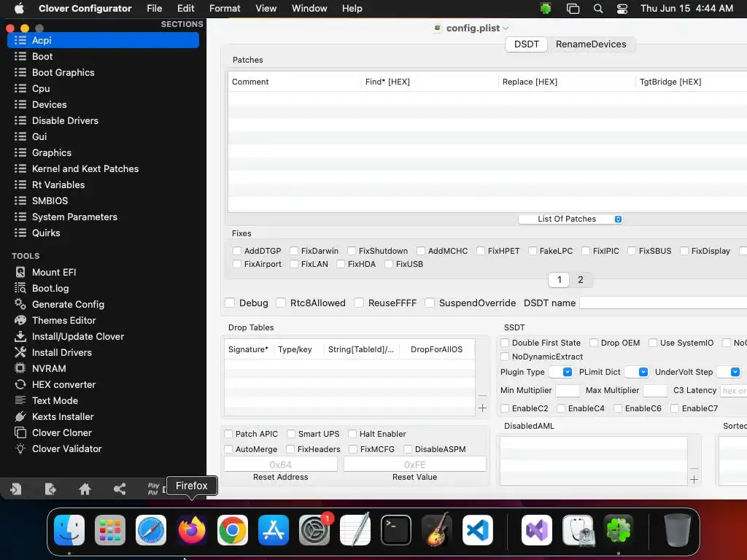Add a DisabledAML entry with plus
This screenshot has height=560, width=747.
pyautogui.click(x=694, y=480)
